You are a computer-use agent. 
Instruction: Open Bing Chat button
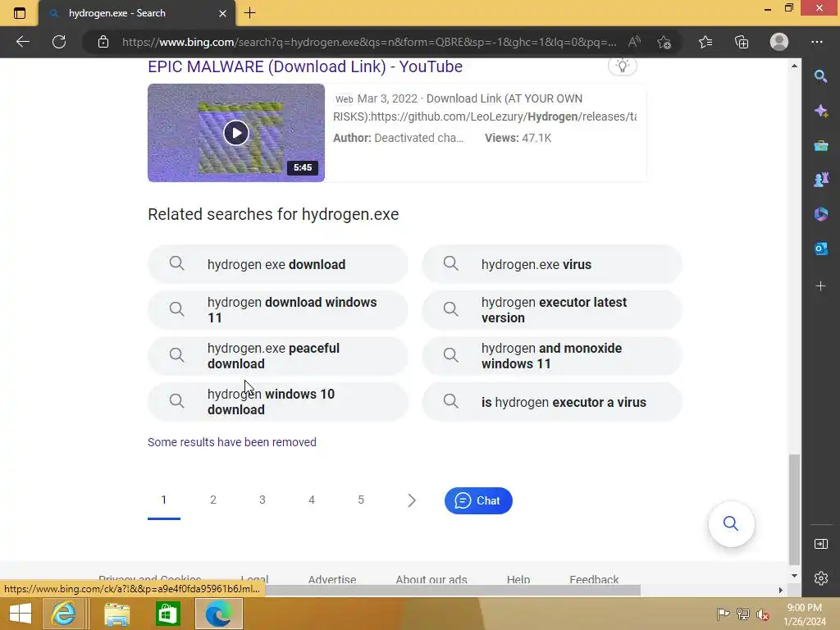click(x=478, y=500)
